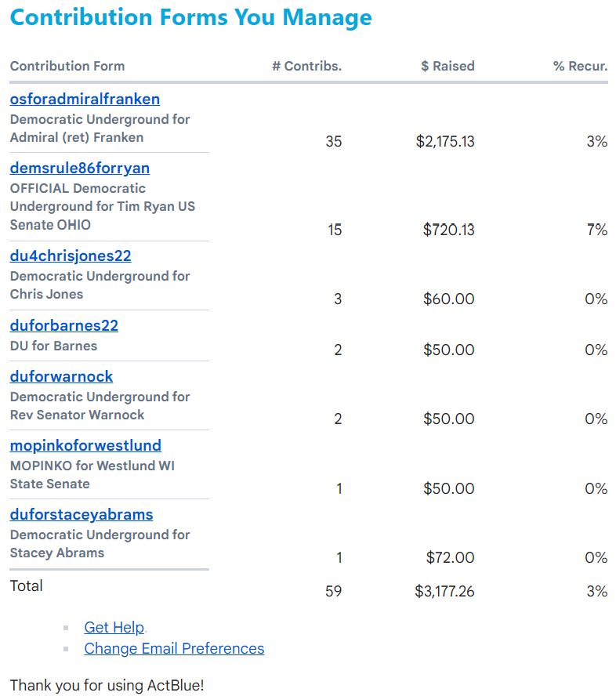This screenshot has height=696, width=616.
Task: Click the 7% recurring value
Action: point(596,230)
